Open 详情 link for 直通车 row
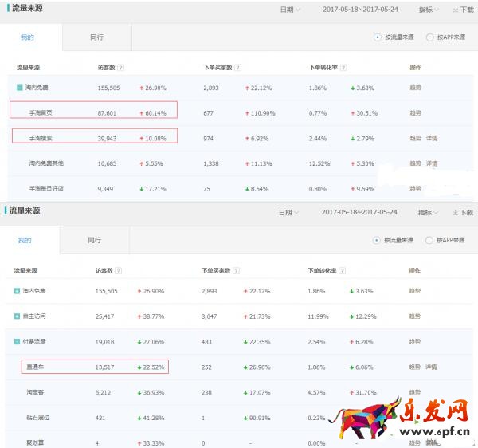Viewport: 478px width, 448px height. pos(431,367)
